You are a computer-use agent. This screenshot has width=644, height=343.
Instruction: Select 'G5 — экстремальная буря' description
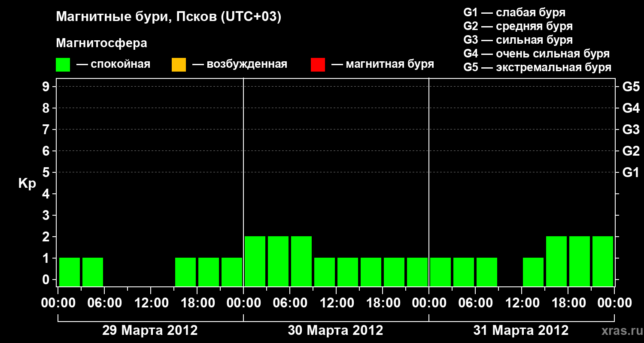pos(538,67)
